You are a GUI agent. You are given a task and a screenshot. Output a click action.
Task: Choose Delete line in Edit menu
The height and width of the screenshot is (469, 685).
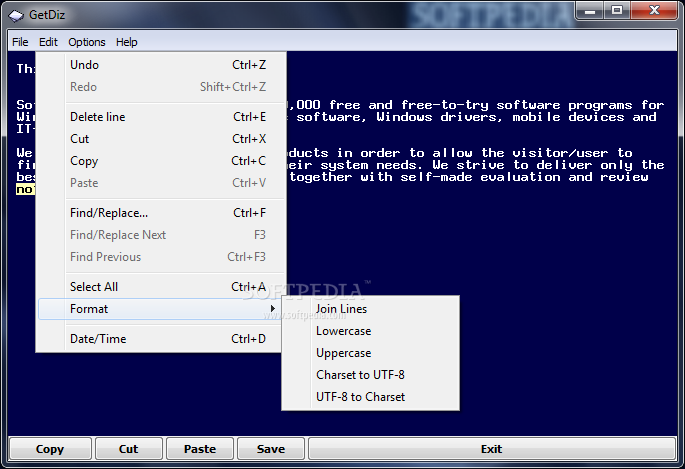point(161,117)
